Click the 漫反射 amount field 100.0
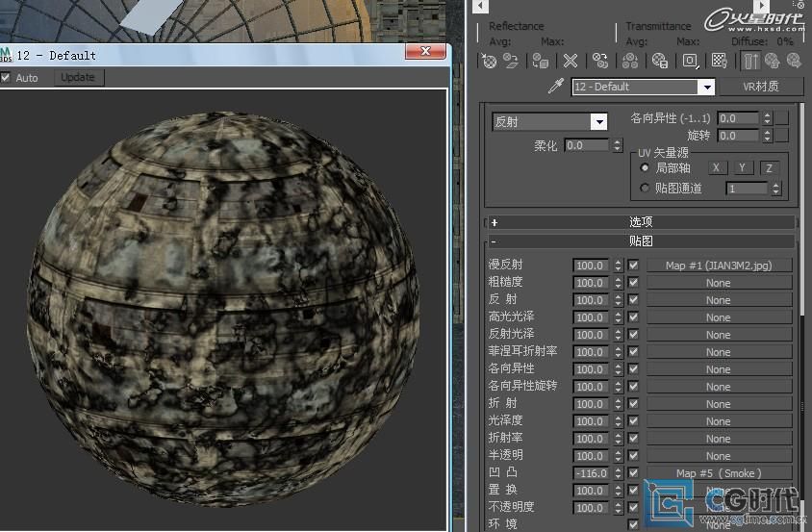This screenshot has width=812, height=532. tap(591, 266)
